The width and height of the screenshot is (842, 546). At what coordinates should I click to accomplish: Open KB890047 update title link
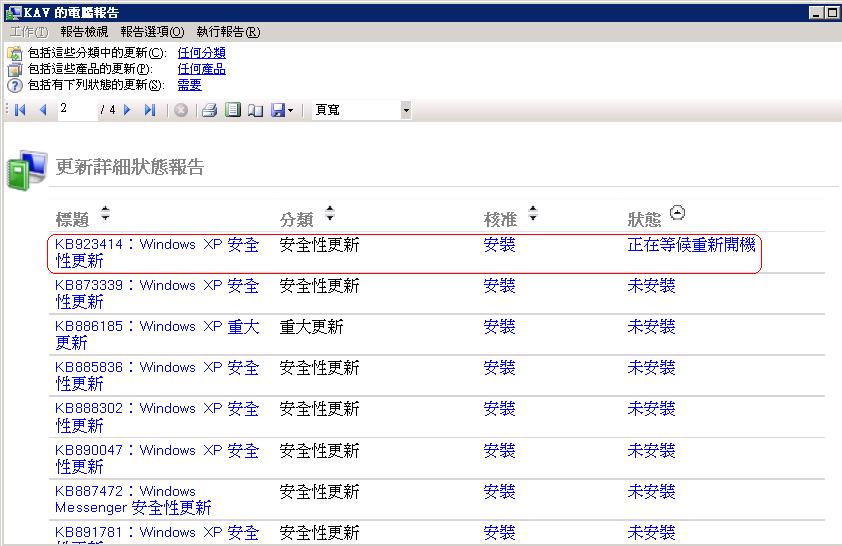pos(157,458)
